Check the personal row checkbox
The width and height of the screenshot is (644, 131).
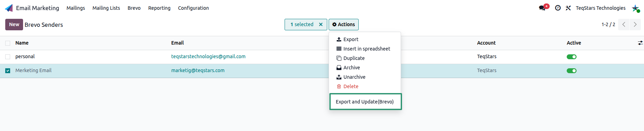8,57
